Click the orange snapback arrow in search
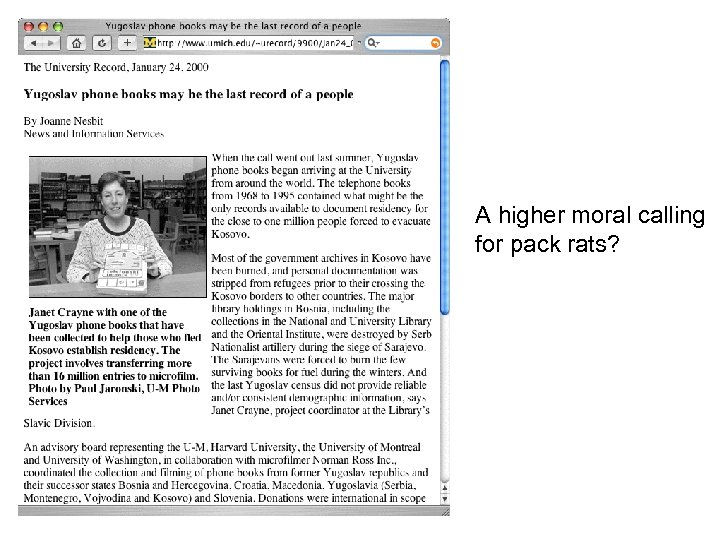Viewport: 720px width, 540px height. click(435, 43)
